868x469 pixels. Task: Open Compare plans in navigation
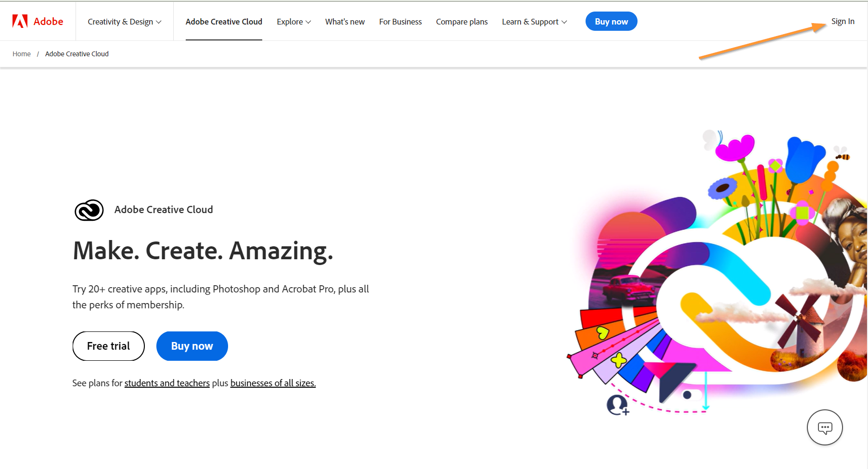click(461, 22)
